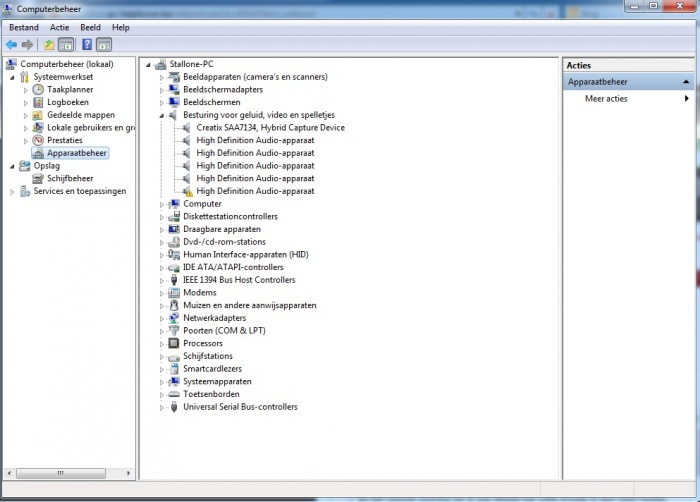Click the Processors chip icon

174,343
